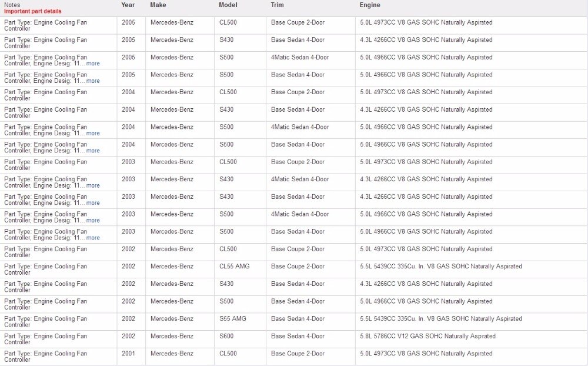Open the 'more' link for 2005 S500 4Matic
Image resolution: width=588 pixels, height=366 pixels.
click(93, 64)
